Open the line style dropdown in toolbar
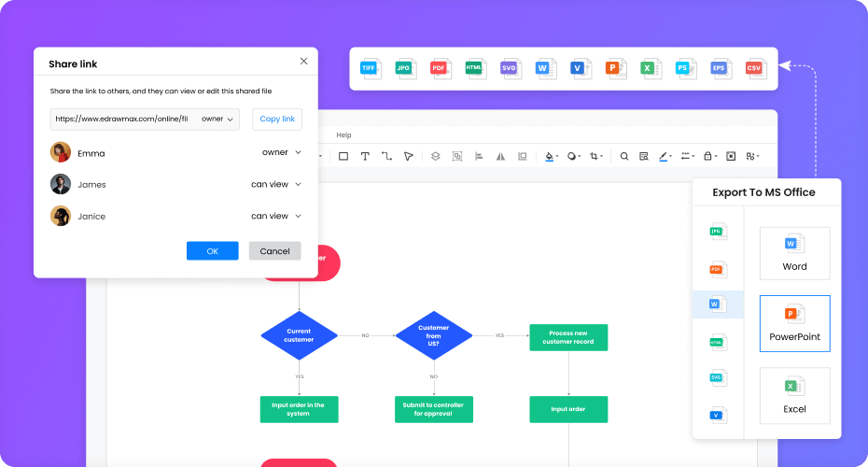The height and width of the screenshot is (467, 868). pyautogui.click(x=688, y=156)
